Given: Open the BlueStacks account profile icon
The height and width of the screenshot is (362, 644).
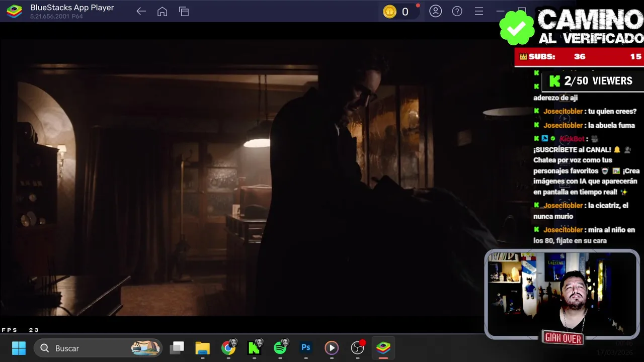Looking at the screenshot, I should point(436,11).
